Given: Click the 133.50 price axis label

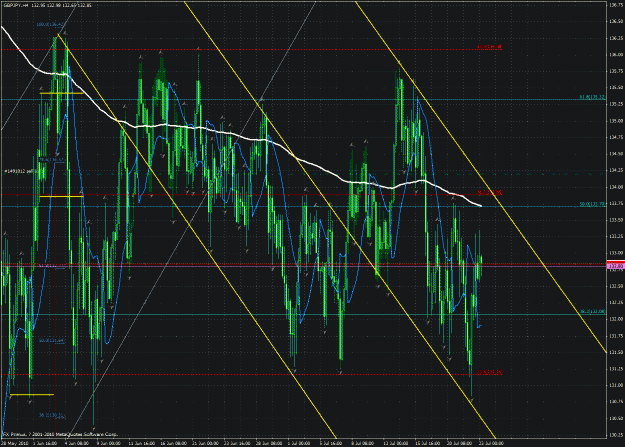Looking at the screenshot, I should [616, 220].
